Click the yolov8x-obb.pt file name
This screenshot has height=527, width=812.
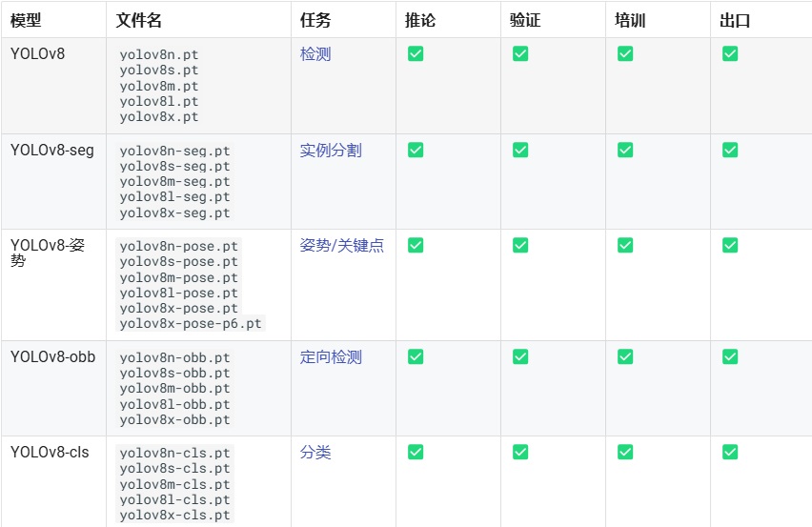coord(174,419)
